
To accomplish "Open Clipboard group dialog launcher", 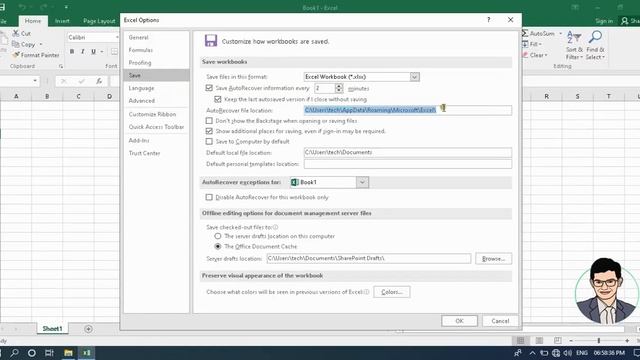I will pyautogui.click(x=61, y=66).
